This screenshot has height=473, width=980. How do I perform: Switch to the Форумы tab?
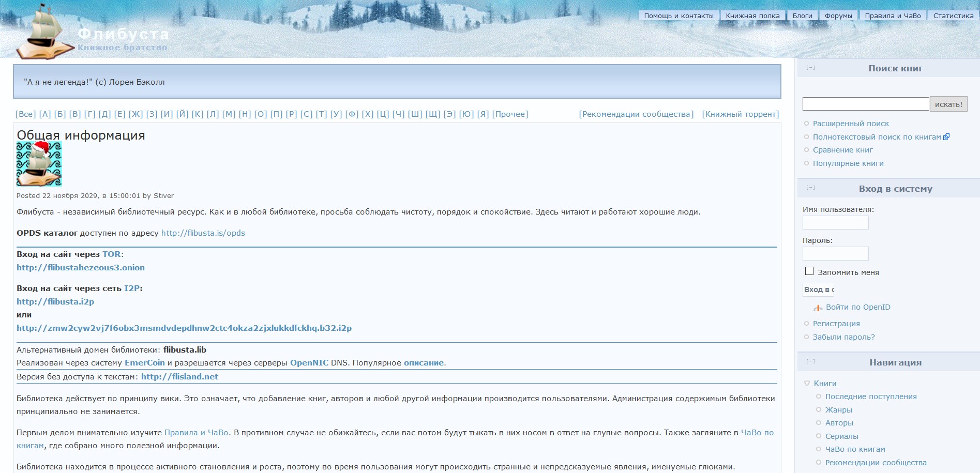coord(838,16)
